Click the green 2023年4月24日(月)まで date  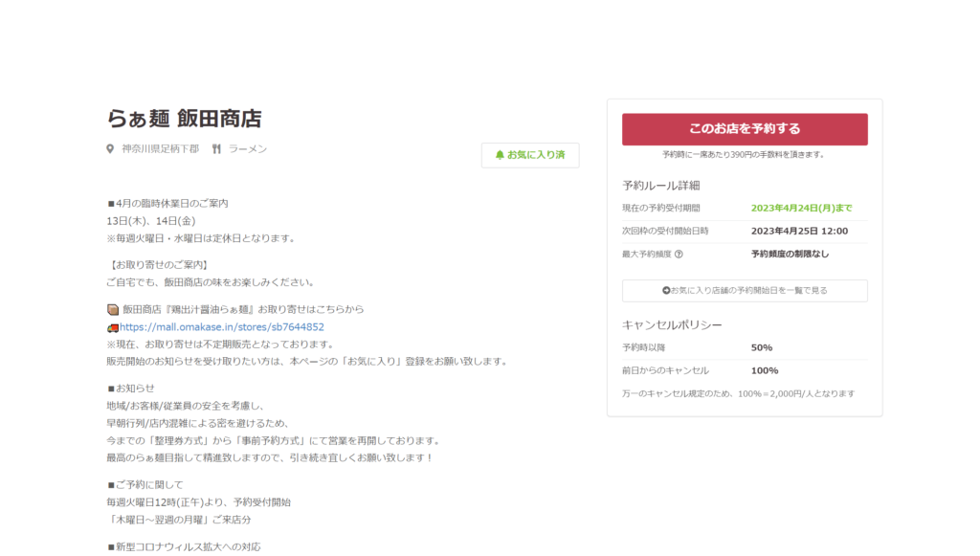(x=801, y=208)
